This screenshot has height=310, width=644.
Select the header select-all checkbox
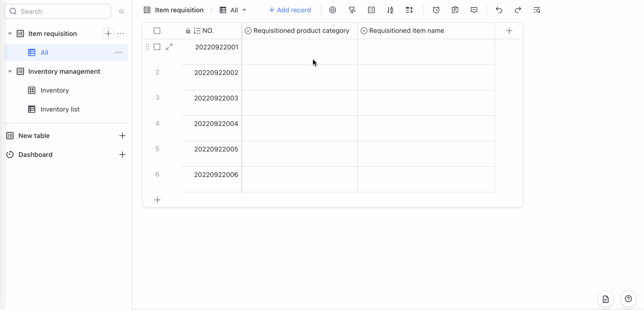(x=157, y=30)
